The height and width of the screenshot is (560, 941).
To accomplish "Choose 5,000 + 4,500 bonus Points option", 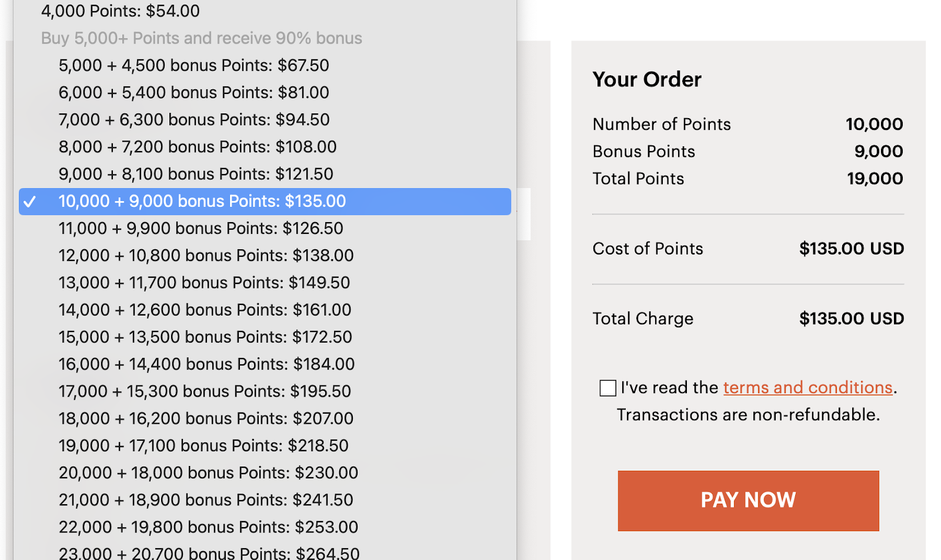I will pos(193,65).
